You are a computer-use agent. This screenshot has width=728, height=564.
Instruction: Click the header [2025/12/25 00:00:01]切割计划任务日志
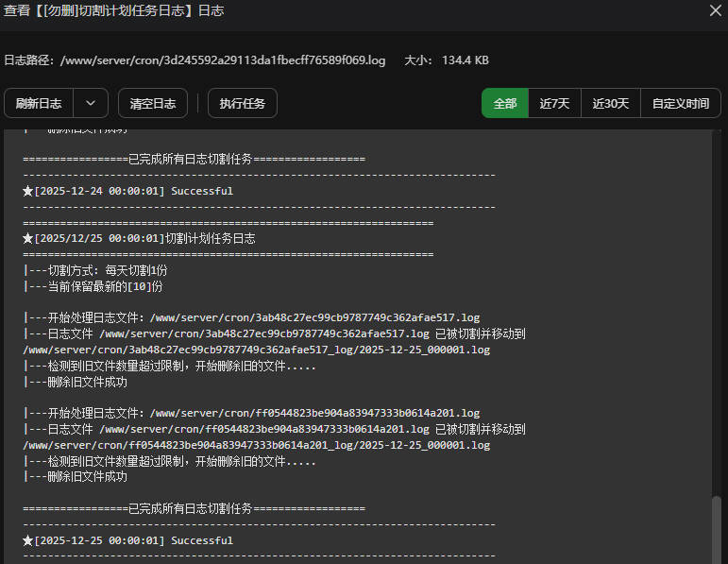[x=140, y=238]
